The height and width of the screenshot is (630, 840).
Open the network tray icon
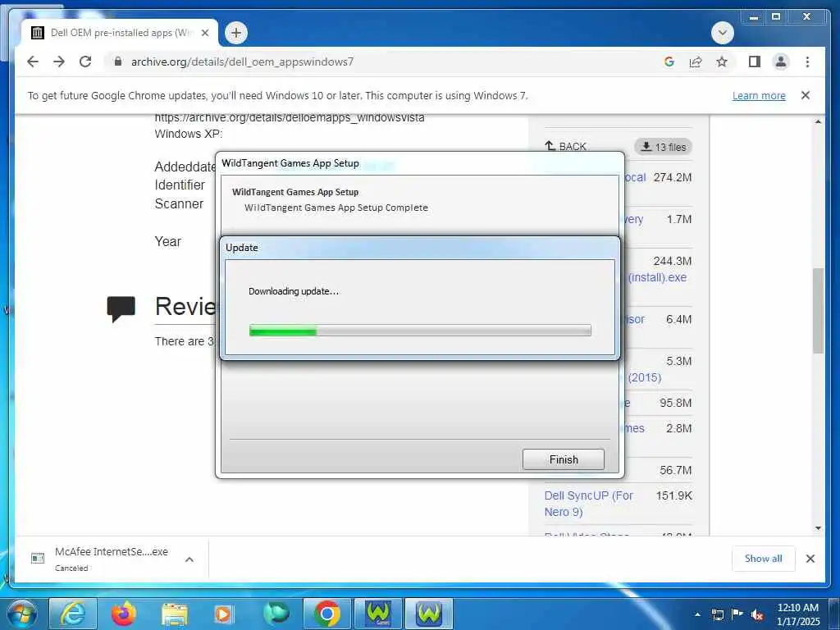[x=717, y=614]
